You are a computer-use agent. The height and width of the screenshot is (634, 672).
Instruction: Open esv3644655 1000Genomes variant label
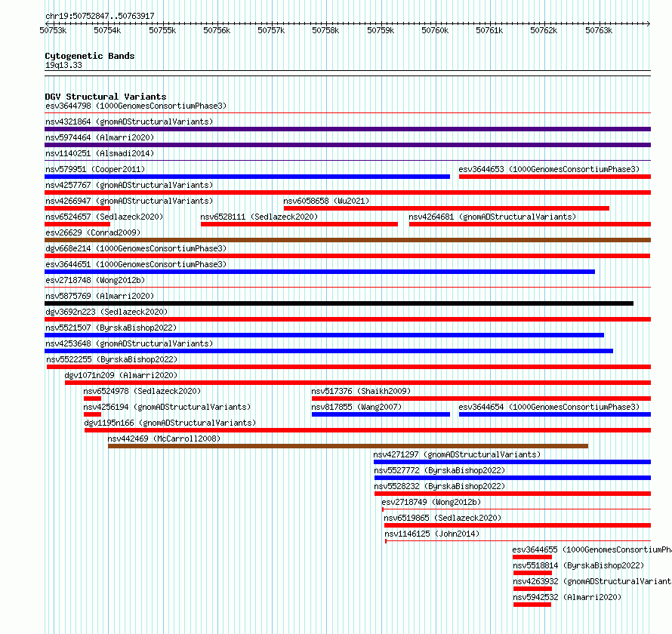592,549
